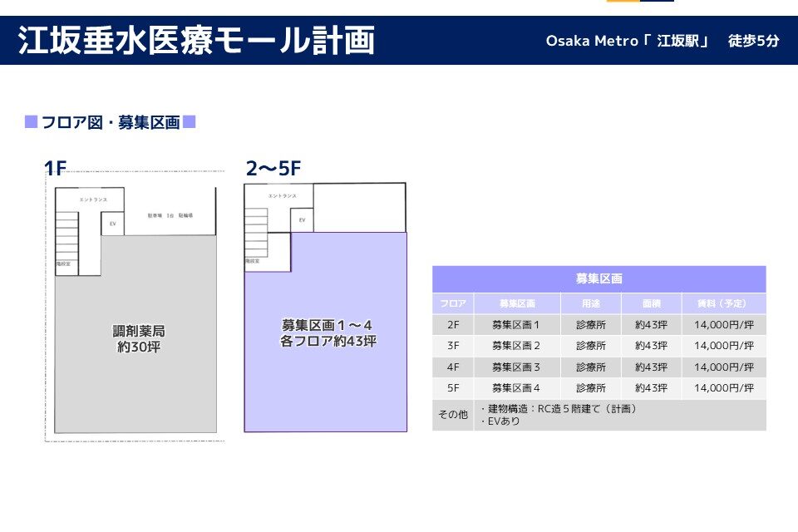
Task: Click 募集区画4 in the 5F row
Action: click(x=516, y=388)
